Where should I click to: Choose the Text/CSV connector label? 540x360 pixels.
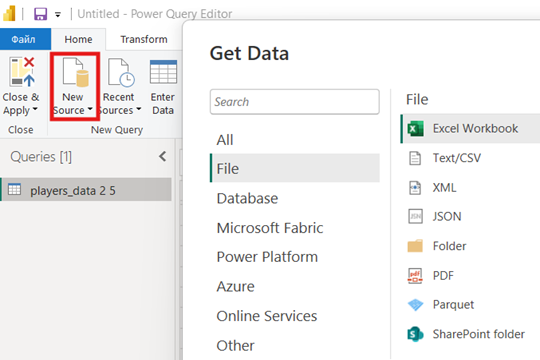(457, 158)
